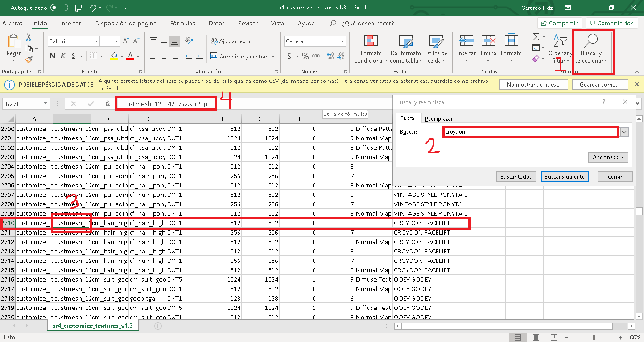
Task: Apply percent style format icon
Action: pos(305,56)
